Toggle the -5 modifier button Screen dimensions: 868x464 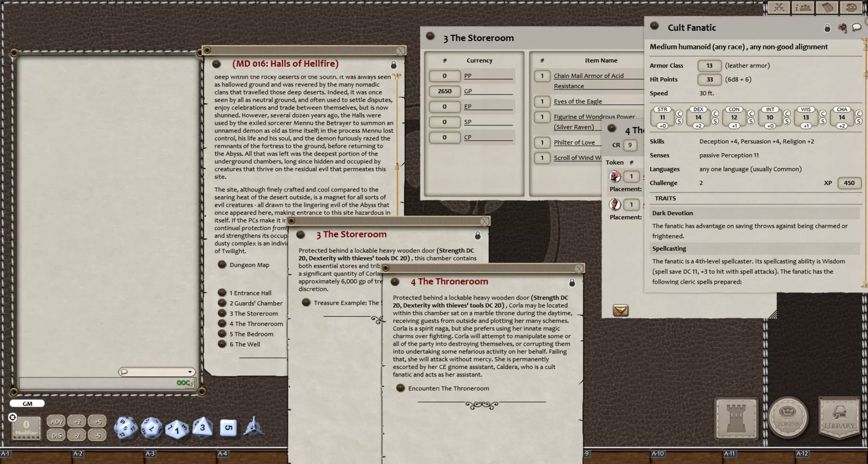tap(97, 436)
